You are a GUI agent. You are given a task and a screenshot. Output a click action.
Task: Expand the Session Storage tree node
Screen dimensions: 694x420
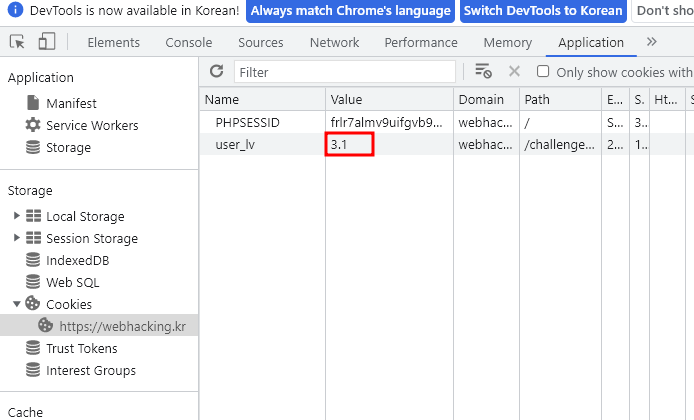(x=17, y=238)
